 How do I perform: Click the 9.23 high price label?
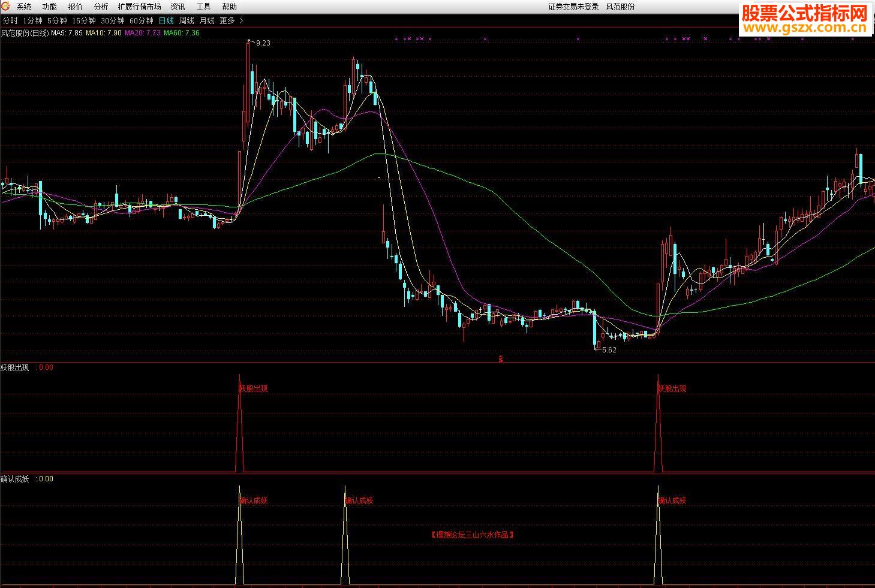(263, 43)
